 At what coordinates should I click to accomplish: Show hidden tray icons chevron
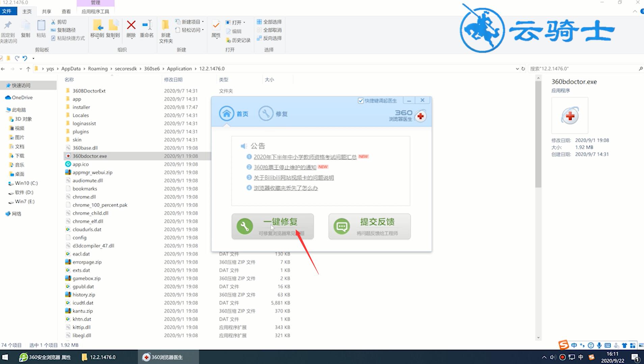click(x=544, y=357)
